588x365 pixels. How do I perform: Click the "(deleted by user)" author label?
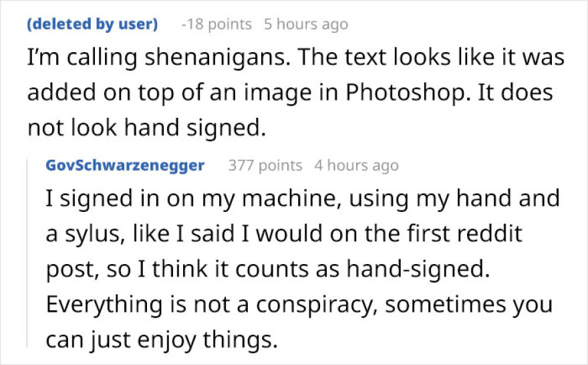point(93,25)
